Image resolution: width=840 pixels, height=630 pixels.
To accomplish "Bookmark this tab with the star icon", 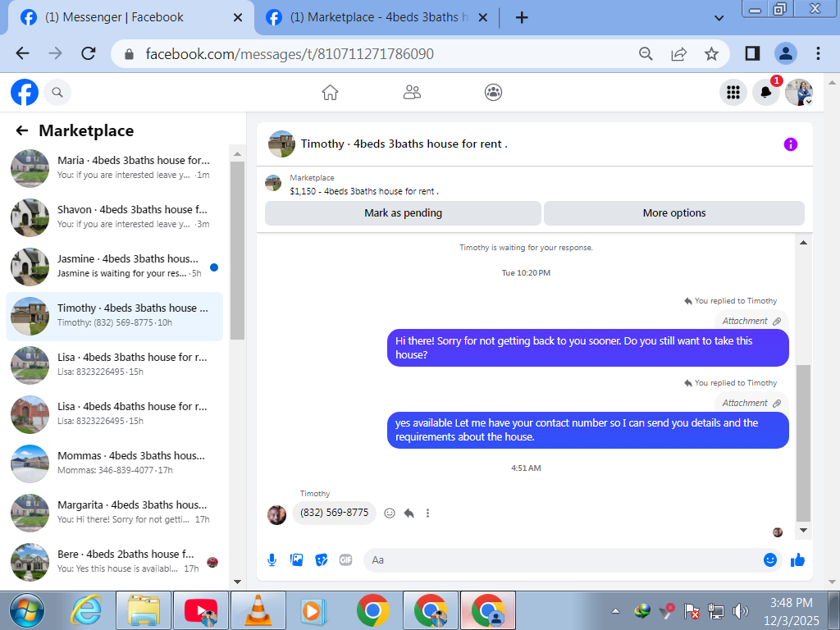I will click(711, 53).
